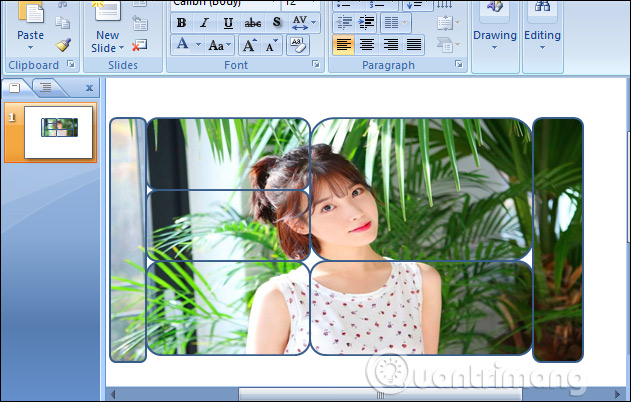Viewport: 631px width, 402px height.
Task: Open the Change Case Aa menu
Action: pos(220,45)
